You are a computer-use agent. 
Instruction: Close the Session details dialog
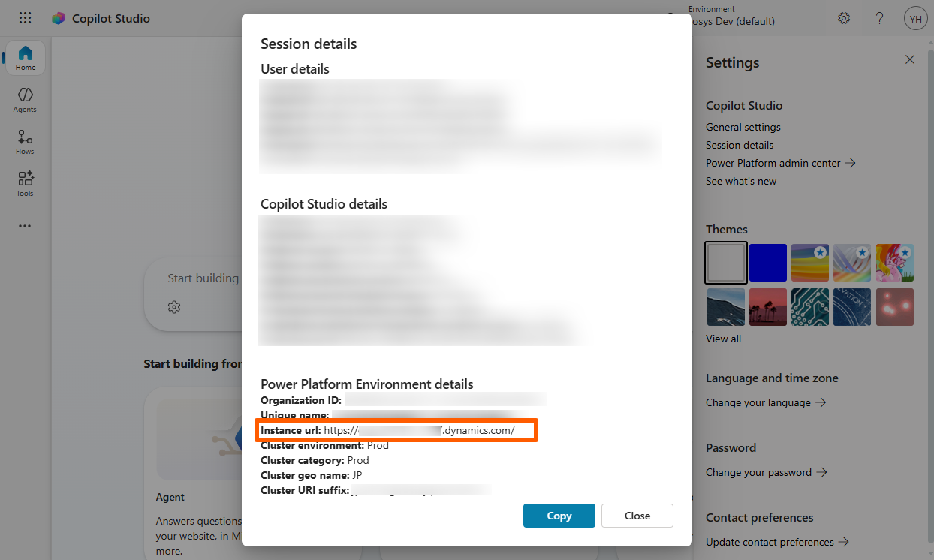637,516
